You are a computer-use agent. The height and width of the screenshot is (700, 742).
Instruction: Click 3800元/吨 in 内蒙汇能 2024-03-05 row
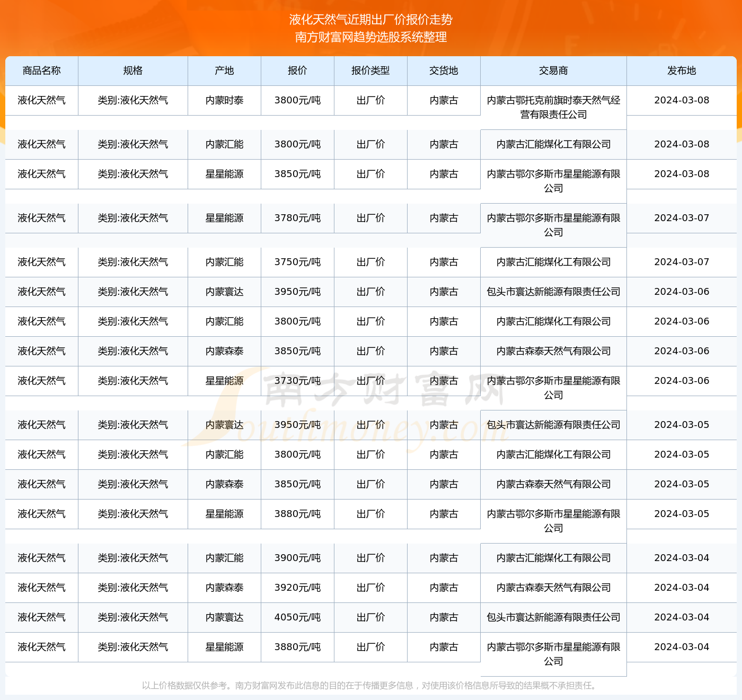point(298,454)
